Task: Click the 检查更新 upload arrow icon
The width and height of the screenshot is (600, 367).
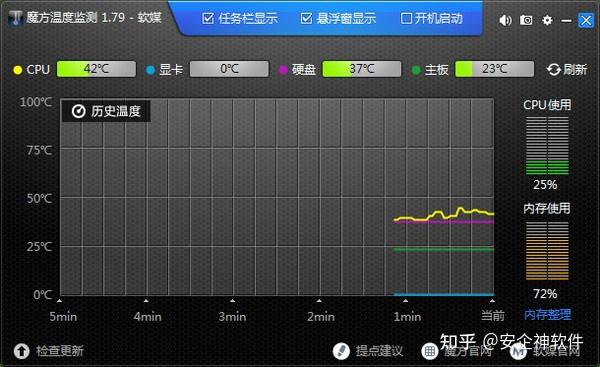Action: 21,351
